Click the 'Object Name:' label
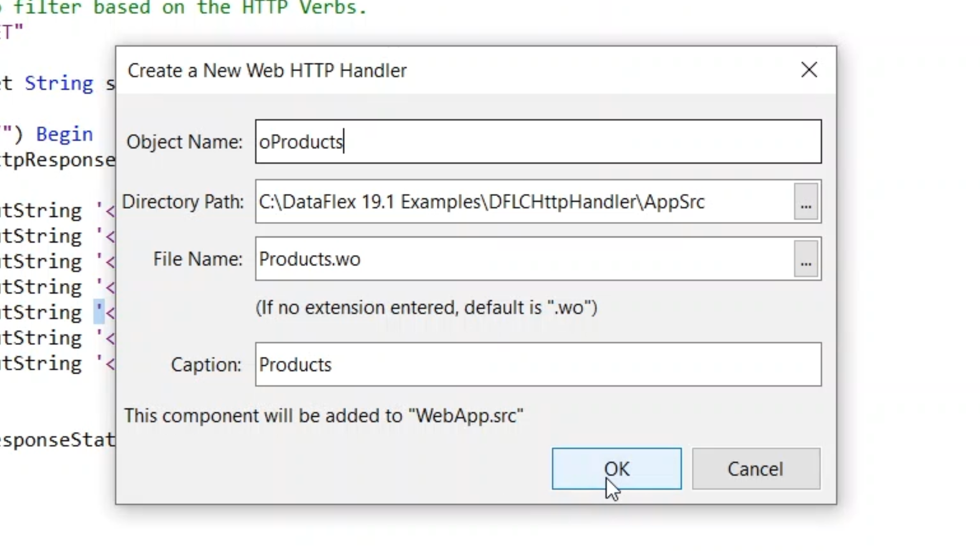 184,142
